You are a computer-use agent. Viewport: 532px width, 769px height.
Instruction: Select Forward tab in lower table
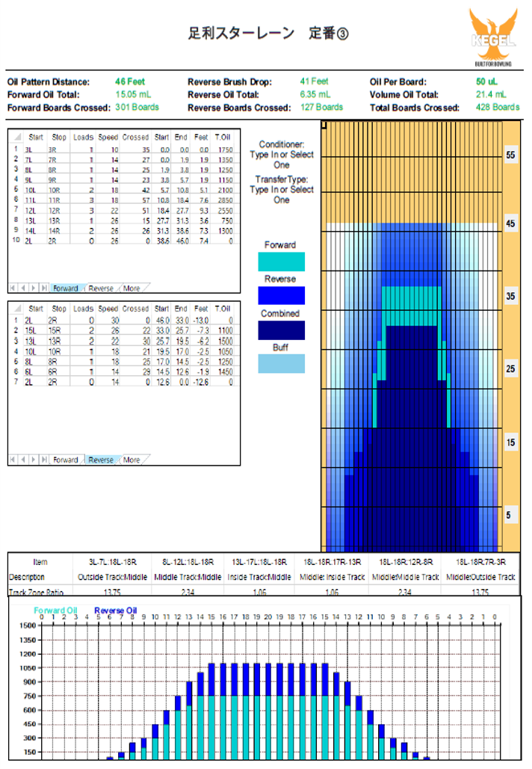pos(65,460)
